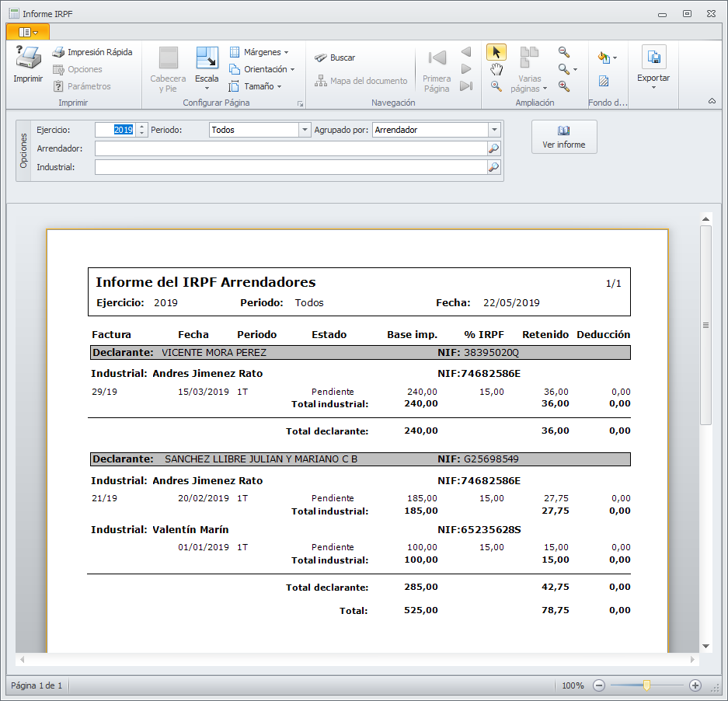728x701 pixels.
Task: Activate the magnifier zoom tool
Action: (x=496, y=86)
